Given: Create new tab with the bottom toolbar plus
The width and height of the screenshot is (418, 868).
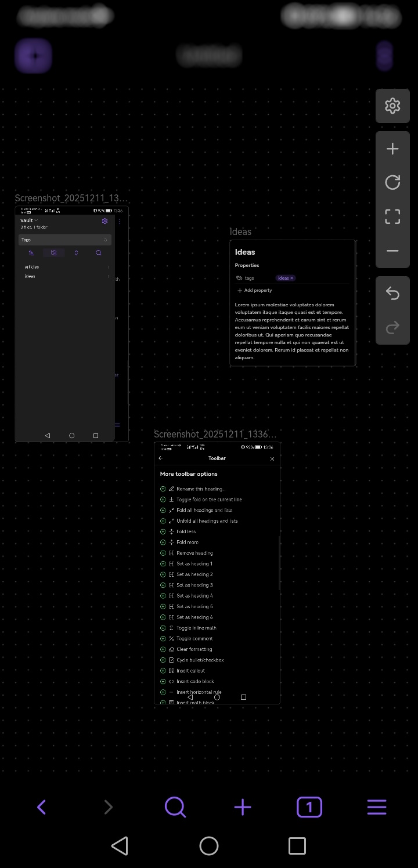Looking at the screenshot, I should (243, 807).
